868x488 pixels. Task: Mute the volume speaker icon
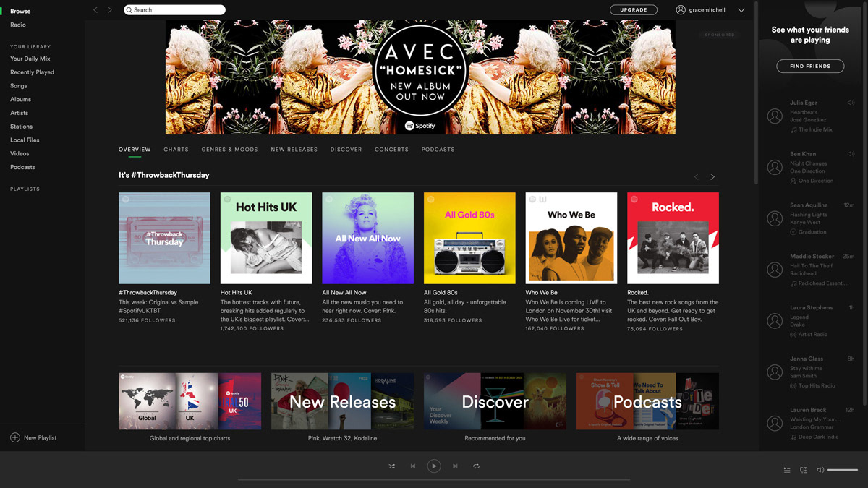click(x=820, y=470)
